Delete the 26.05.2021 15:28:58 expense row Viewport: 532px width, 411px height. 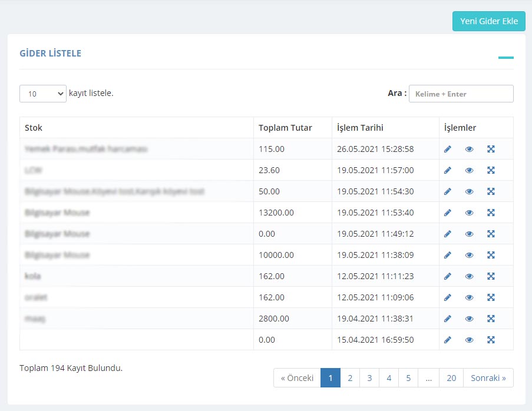click(x=491, y=149)
